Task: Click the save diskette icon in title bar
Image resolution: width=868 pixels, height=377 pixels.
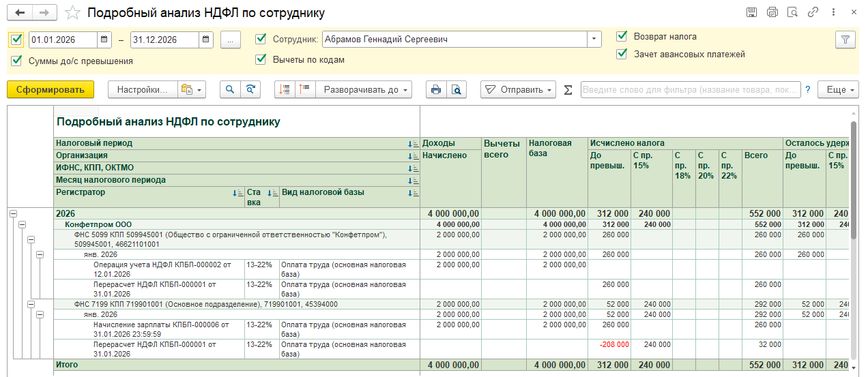Action: [751, 12]
